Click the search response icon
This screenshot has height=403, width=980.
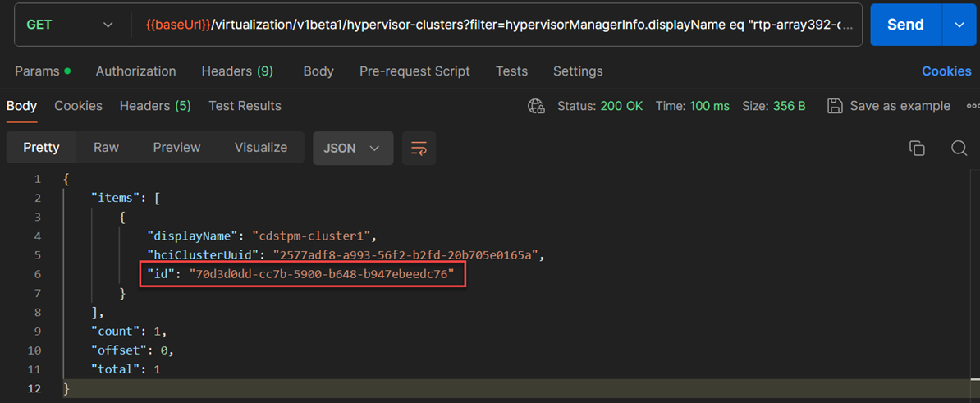(959, 148)
